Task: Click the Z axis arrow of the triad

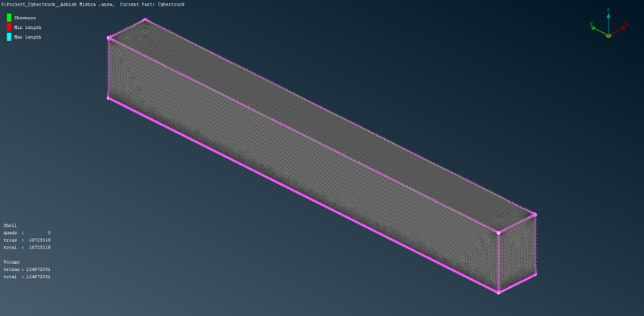Action: click(609, 23)
